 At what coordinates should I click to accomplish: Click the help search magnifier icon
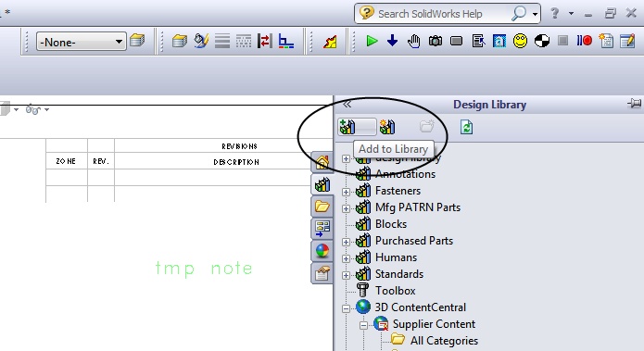coord(519,14)
